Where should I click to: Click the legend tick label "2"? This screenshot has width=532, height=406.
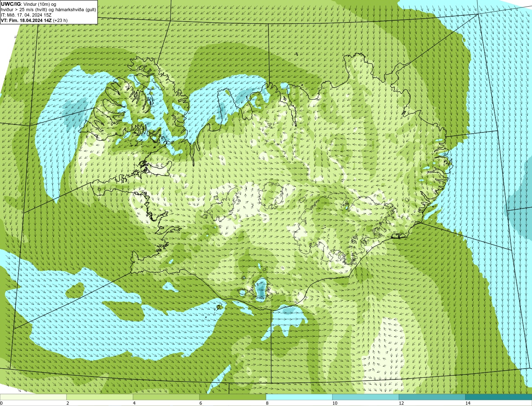point(68,403)
